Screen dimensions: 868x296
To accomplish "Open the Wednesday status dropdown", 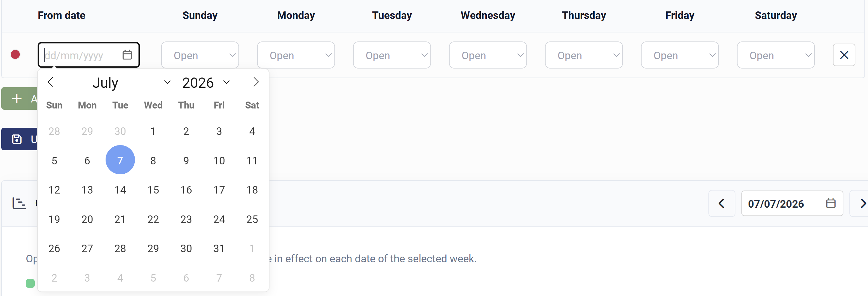I will click(488, 55).
